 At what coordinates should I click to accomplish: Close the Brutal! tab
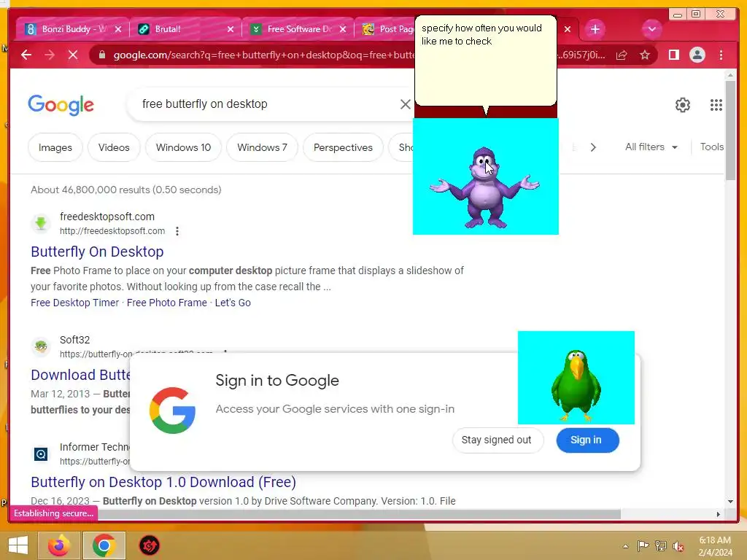(x=231, y=29)
